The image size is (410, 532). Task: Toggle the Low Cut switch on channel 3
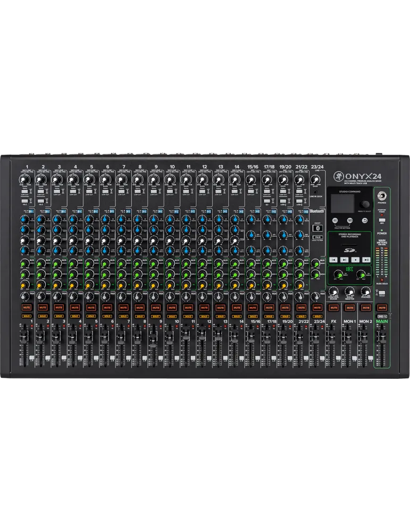coord(56,192)
